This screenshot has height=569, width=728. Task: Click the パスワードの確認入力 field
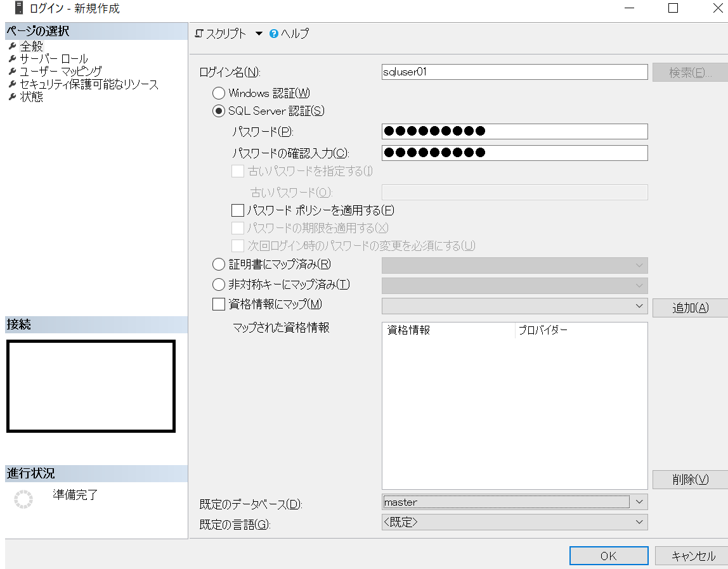tap(514, 153)
